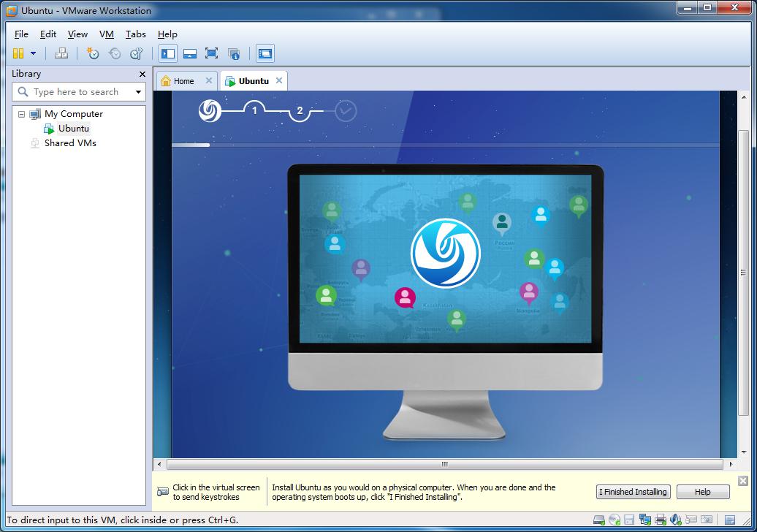Collapse the My Computer tree node

(x=21, y=115)
